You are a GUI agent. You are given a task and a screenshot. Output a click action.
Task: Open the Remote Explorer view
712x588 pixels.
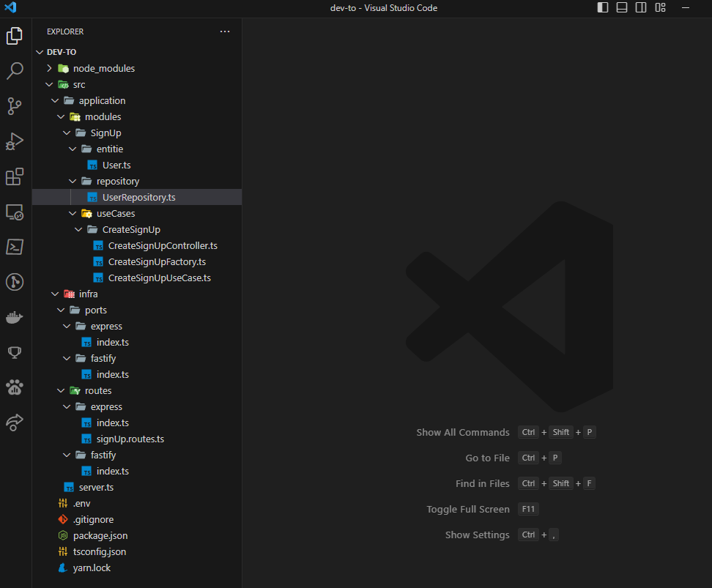pyautogui.click(x=15, y=212)
